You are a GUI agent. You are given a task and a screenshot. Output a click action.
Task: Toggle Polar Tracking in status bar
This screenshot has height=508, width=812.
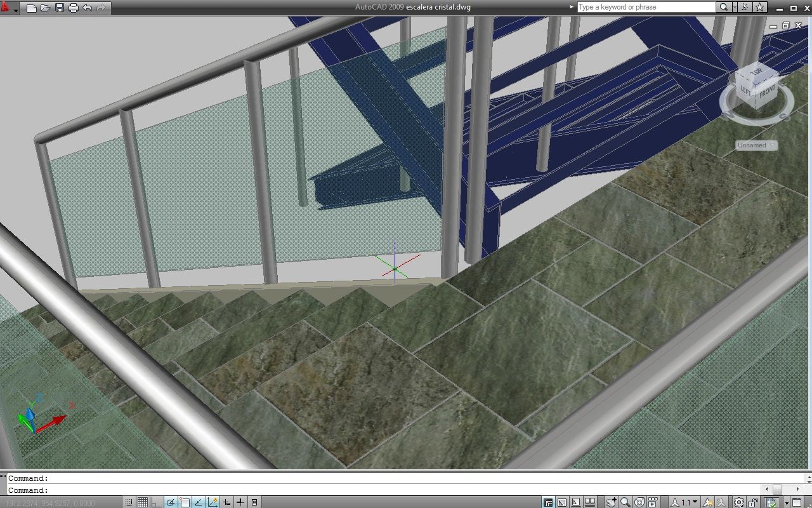click(x=171, y=502)
